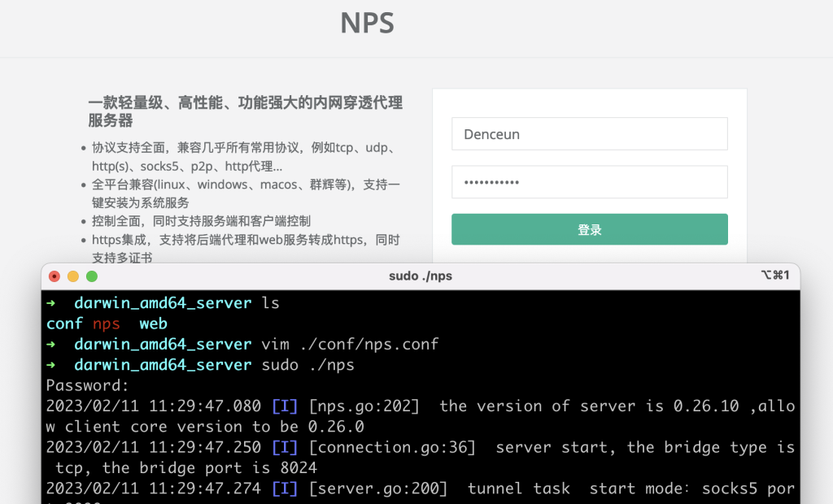Click the terminal title 'sudo ./nps'

[x=421, y=276]
